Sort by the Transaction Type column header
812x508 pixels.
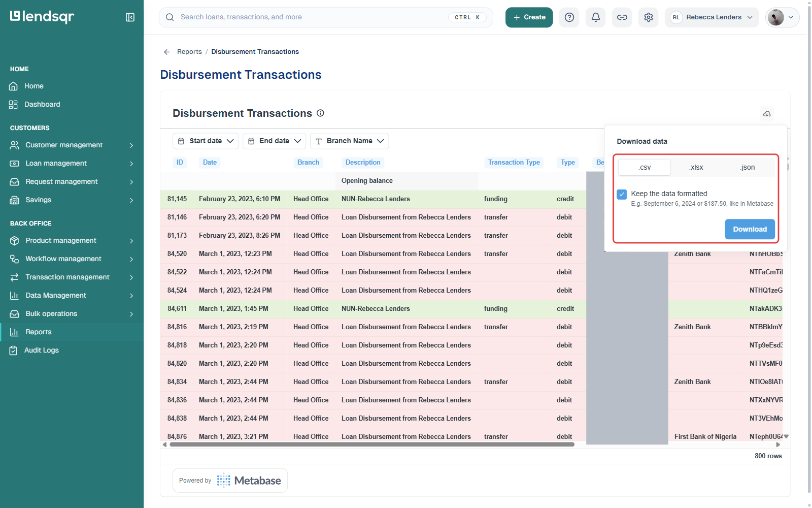click(514, 163)
